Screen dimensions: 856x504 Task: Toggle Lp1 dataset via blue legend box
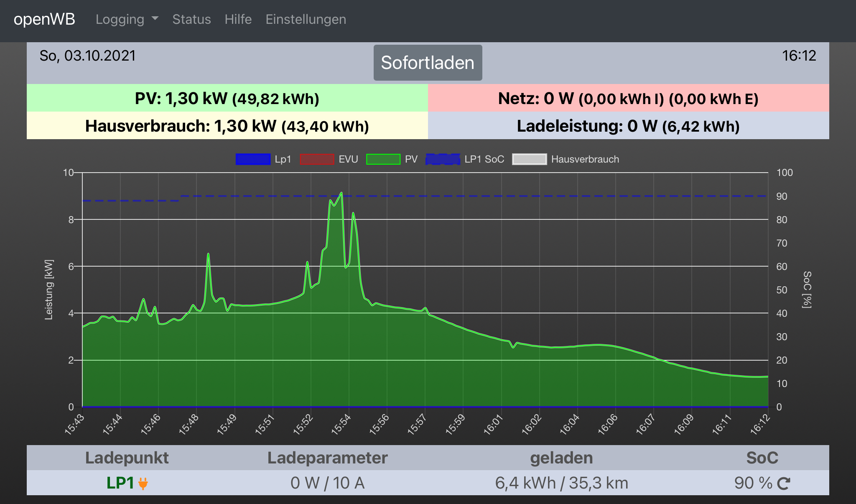pyautogui.click(x=253, y=159)
